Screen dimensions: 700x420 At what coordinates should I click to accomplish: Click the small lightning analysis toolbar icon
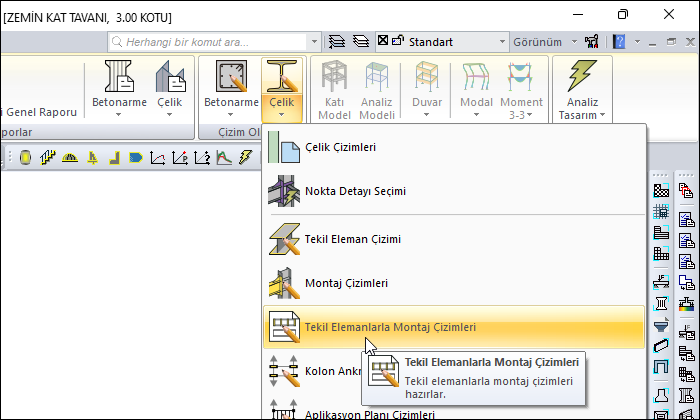tap(246, 158)
